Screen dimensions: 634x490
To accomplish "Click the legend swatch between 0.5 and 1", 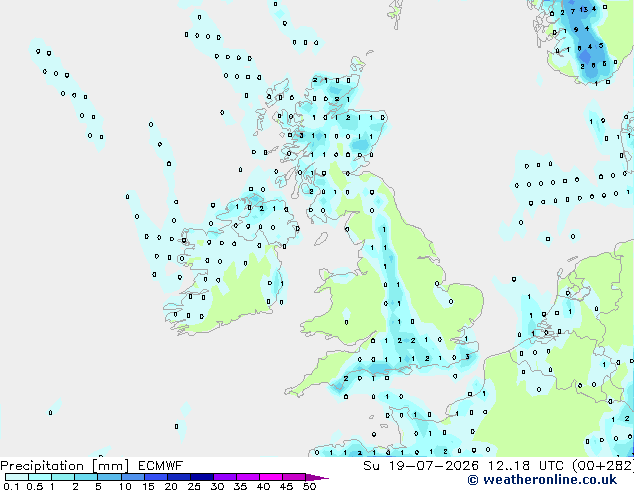I will coord(40,477).
